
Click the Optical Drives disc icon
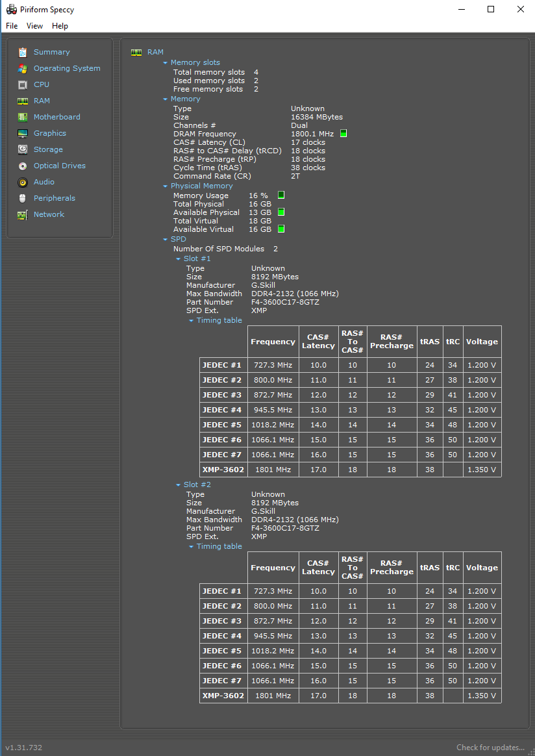coord(23,166)
